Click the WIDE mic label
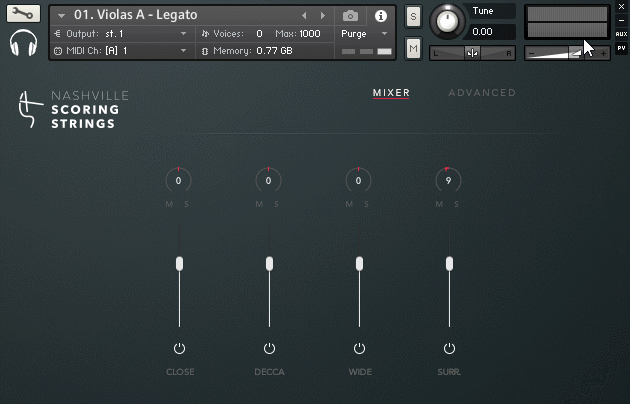 (360, 372)
